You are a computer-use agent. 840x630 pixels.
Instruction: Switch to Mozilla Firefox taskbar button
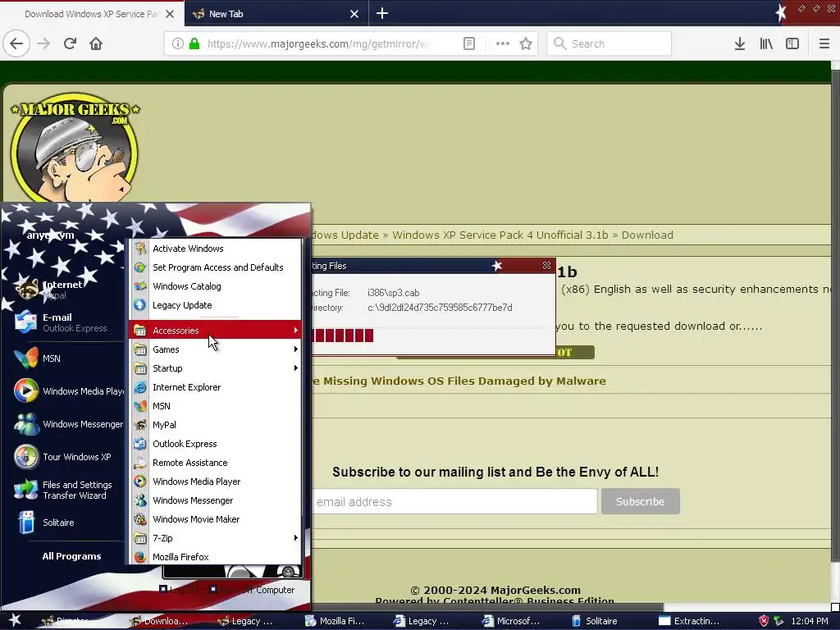point(335,621)
